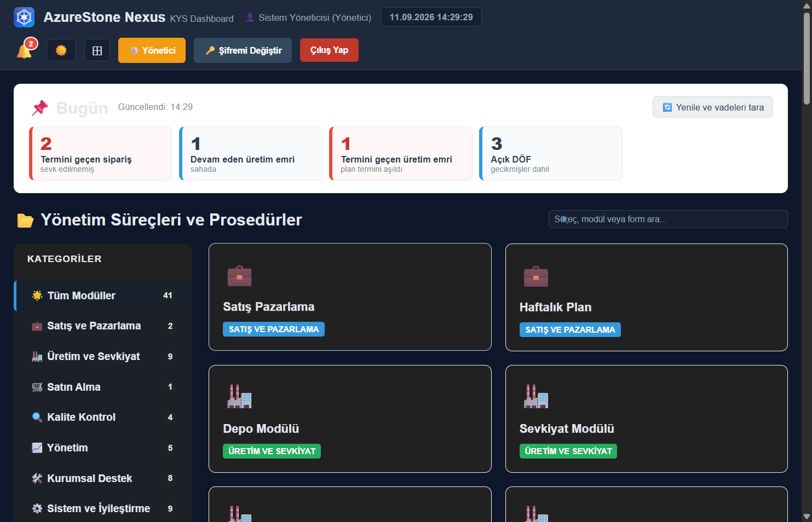Screen dimensions: 812x522
Task: Click the 41 count badge of Tüm Modüller
Action: click(x=168, y=295)
